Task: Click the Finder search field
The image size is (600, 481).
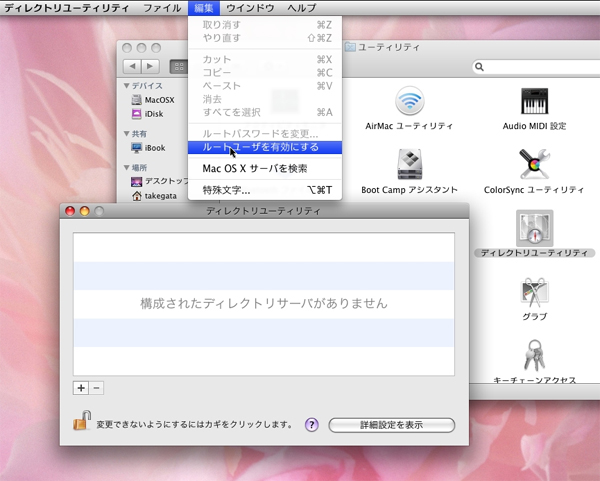Action: tap(536, 67)
